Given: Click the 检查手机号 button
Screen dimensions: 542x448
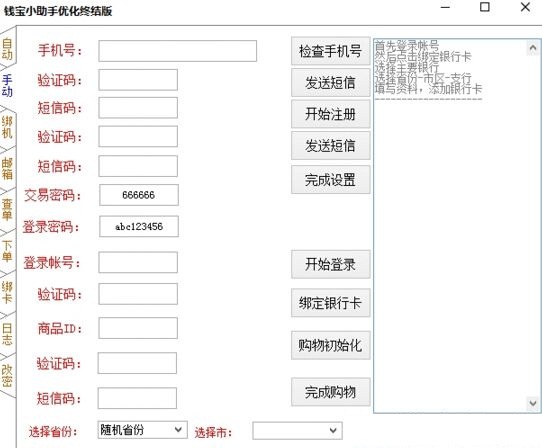Looking at the screenshot, I should pyautogui.click(x=330, y=51).
